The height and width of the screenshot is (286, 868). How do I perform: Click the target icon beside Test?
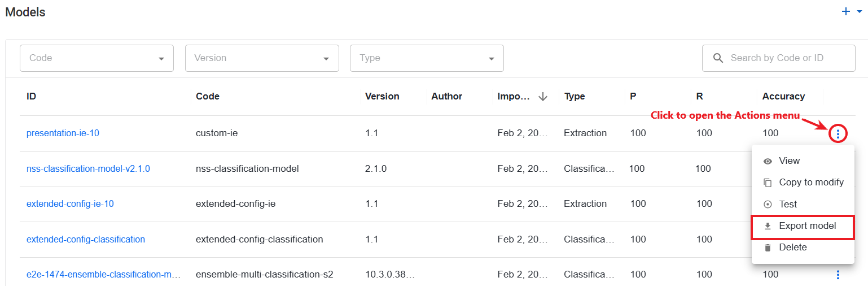tap(768, 205)
